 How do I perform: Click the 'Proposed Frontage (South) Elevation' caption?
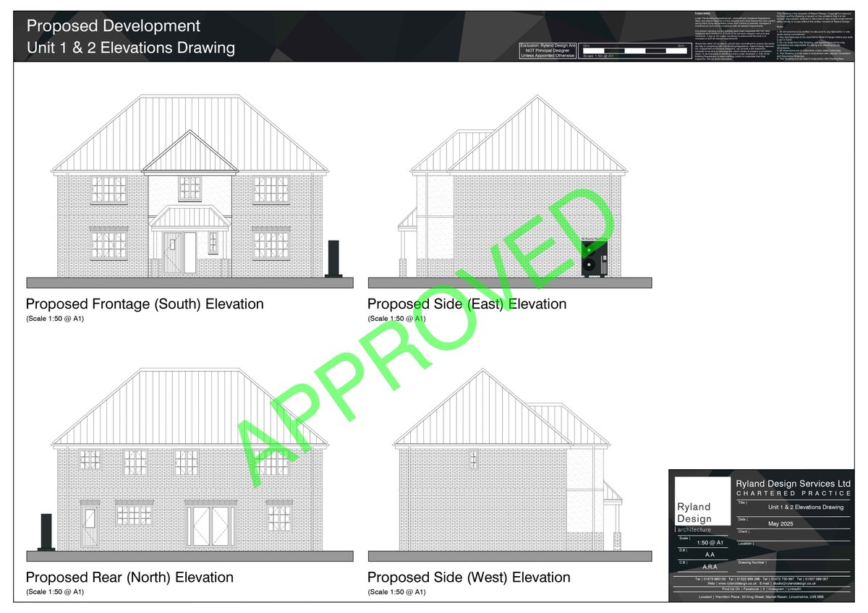click(145, 304)
